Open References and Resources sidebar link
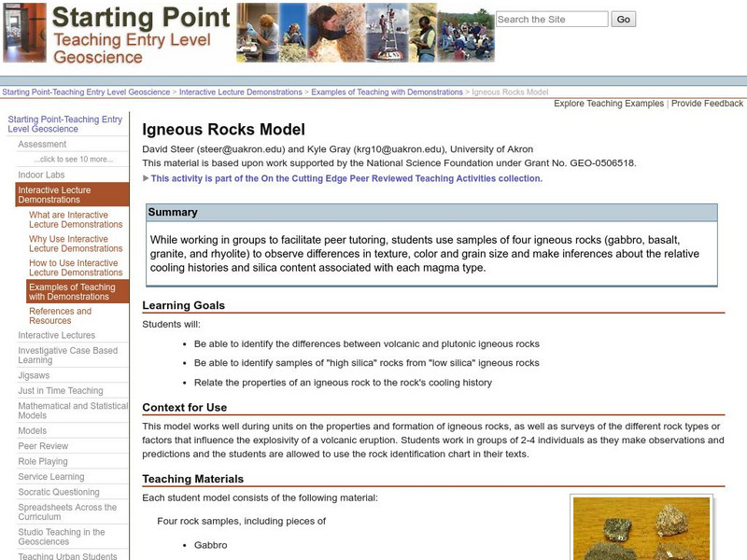Image resolution: width=747 pixels, height=560 pixels. (x=60, y=315)
